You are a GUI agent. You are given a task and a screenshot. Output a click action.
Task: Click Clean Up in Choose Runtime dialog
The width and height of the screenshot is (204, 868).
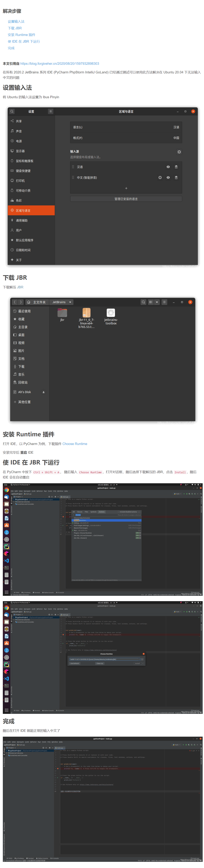[100, 663]
